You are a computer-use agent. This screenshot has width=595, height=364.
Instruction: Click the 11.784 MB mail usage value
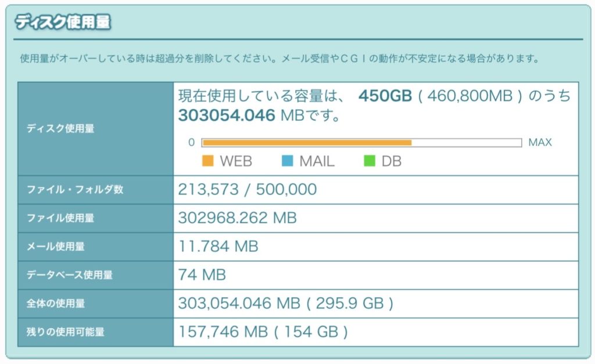(x=218, y=246)
